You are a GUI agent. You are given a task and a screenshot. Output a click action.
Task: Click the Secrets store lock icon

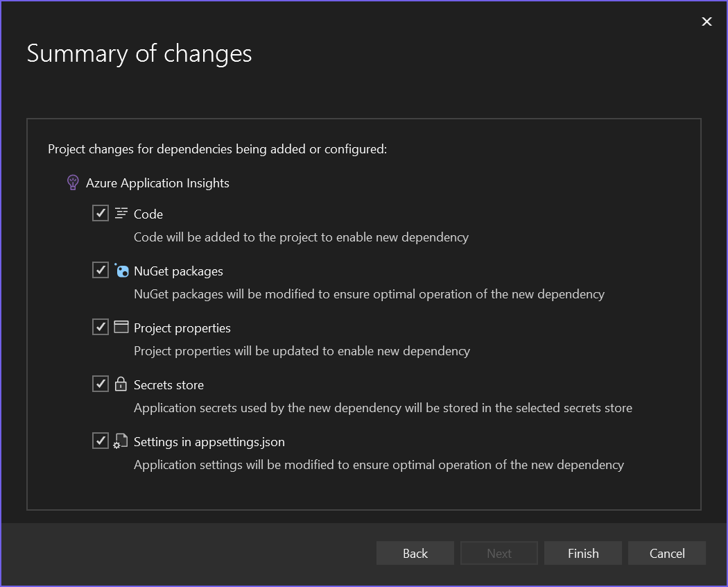point(121,384)
